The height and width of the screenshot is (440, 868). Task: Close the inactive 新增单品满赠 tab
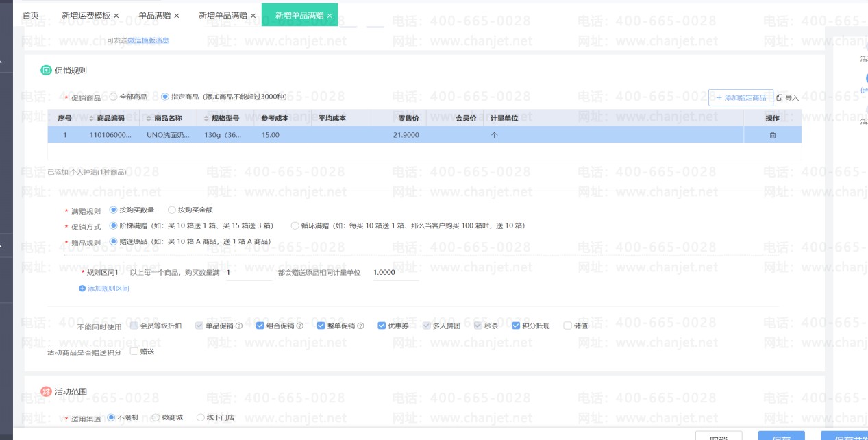click(x=253, y=15)
